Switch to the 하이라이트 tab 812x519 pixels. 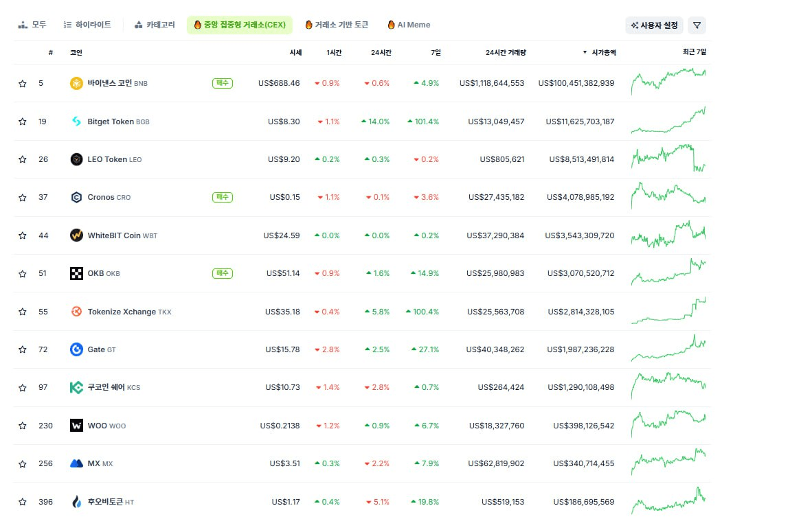pyautogui.click(x=87, y=25)
